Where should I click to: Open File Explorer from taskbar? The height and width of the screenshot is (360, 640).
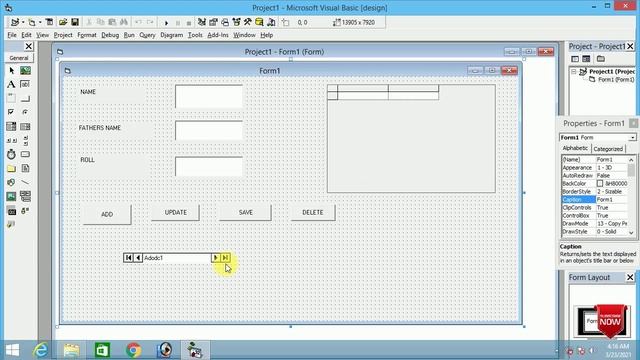71,350
